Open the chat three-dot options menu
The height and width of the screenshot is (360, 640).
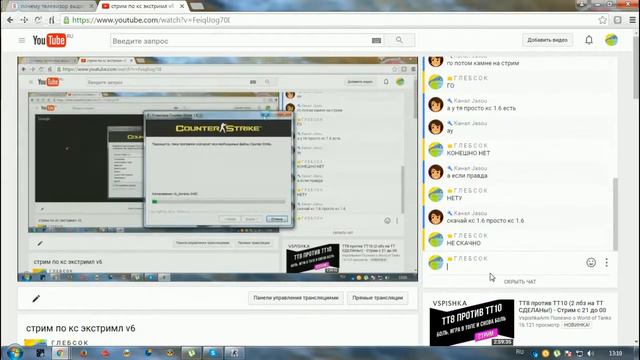click(x=607, y=262)
